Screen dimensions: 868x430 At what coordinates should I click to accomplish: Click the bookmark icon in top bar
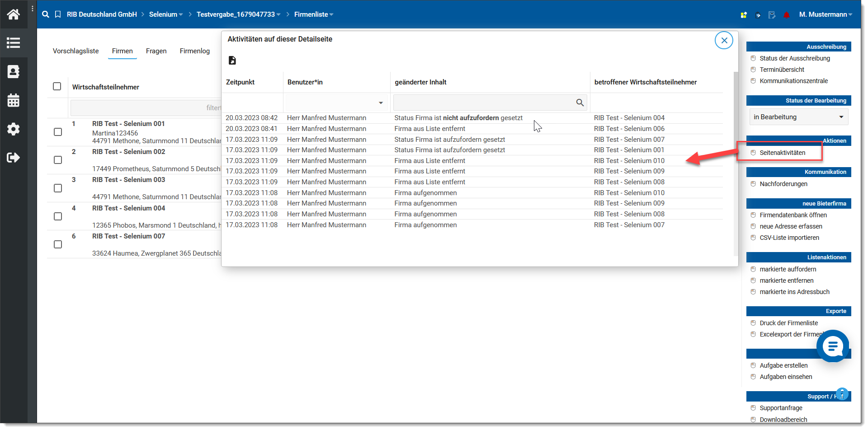point(58,14)
